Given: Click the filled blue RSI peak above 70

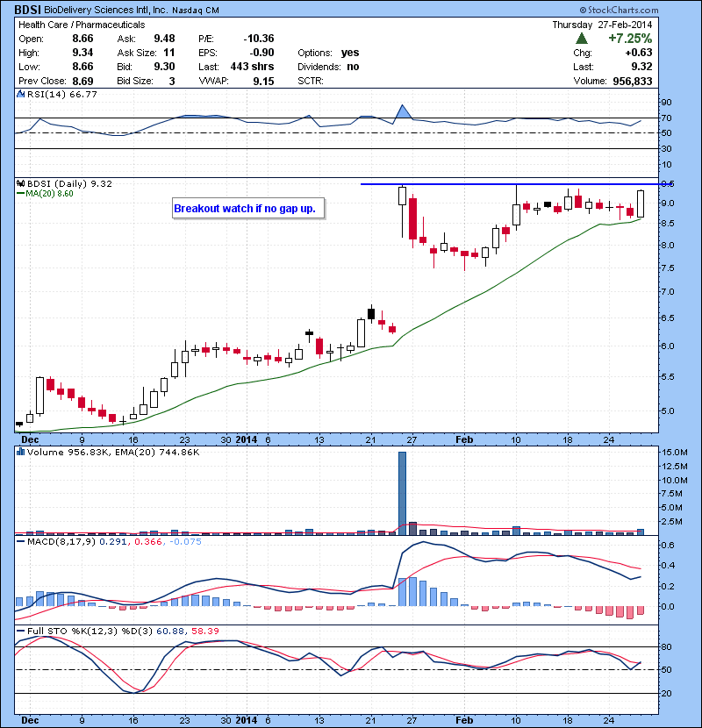Looking at the screenshot, I should 404,112.
